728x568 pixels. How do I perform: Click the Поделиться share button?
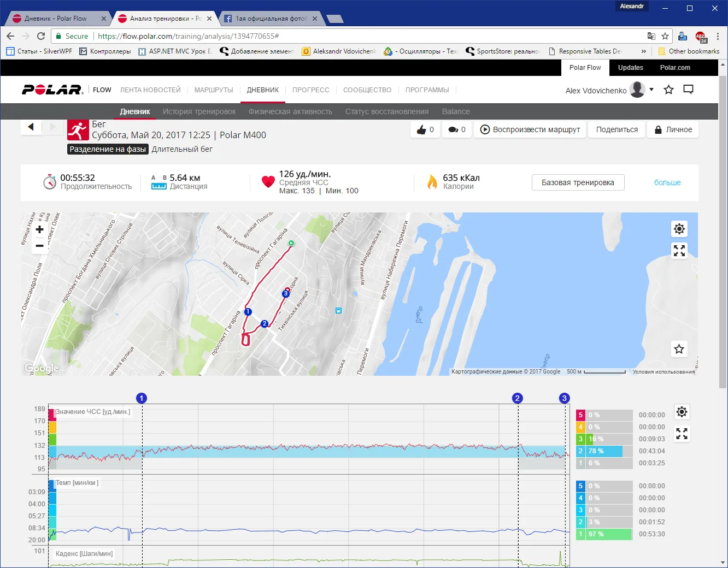click(617, 130)
